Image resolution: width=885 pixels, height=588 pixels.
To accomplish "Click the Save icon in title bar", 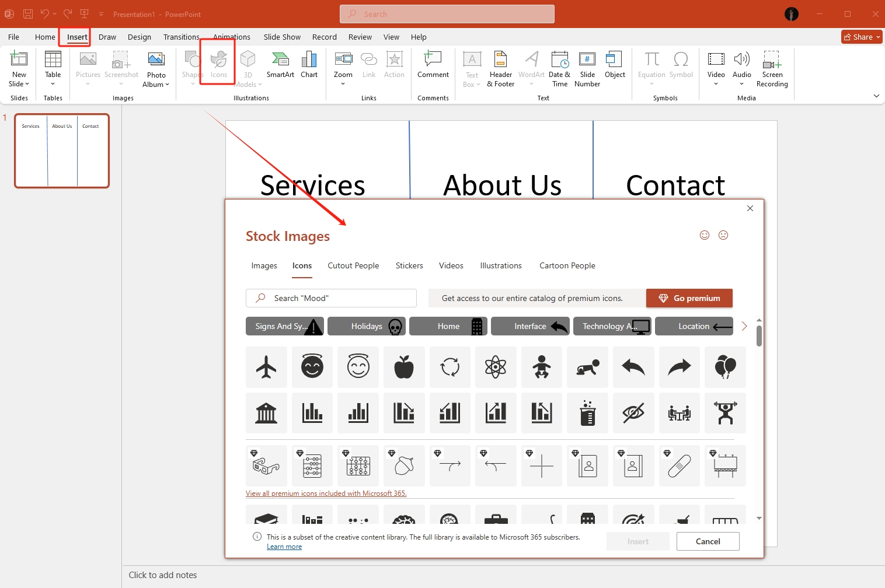I will [x=27, y=14].
